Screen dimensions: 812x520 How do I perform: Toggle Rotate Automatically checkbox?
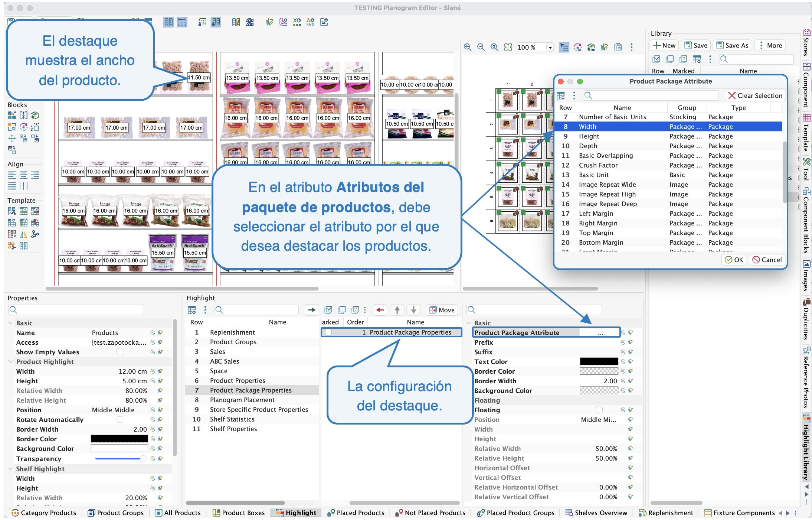pos(120,420)
